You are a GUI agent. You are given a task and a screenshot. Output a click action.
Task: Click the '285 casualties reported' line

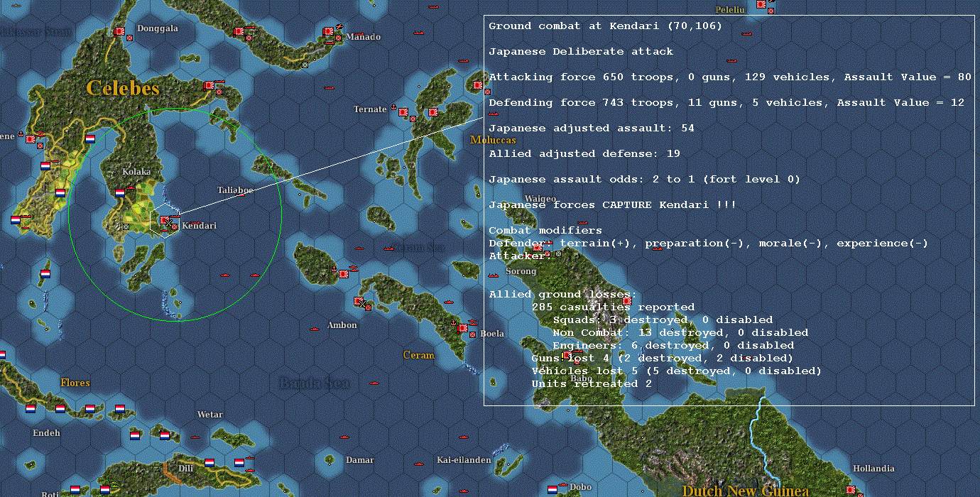[613, 307]
